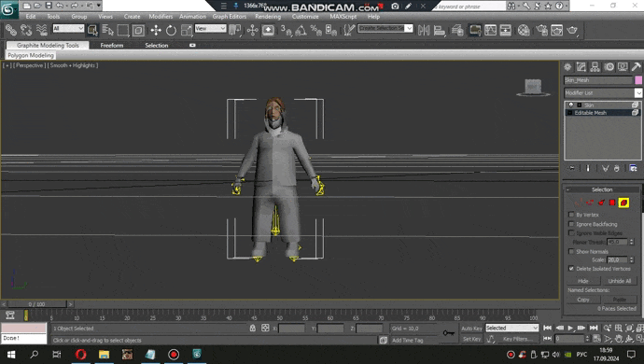Open the selection filter 'All' dropdown

[68, 28]
